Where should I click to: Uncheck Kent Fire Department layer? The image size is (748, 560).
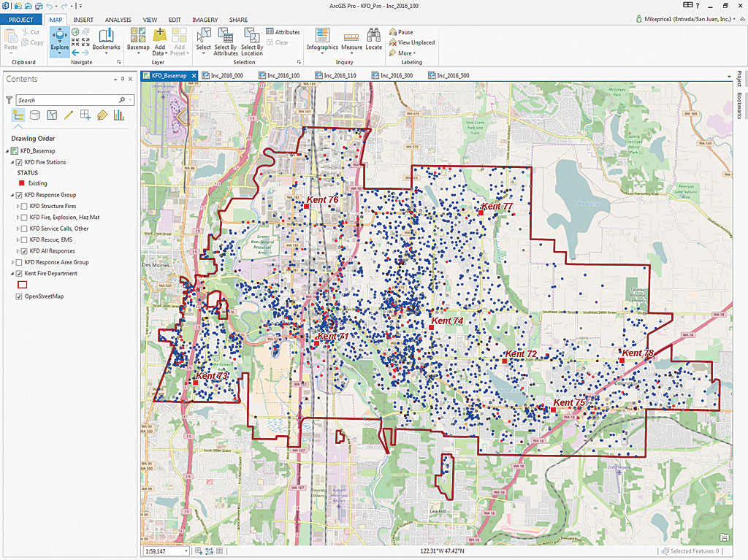(x=19, y=273)
